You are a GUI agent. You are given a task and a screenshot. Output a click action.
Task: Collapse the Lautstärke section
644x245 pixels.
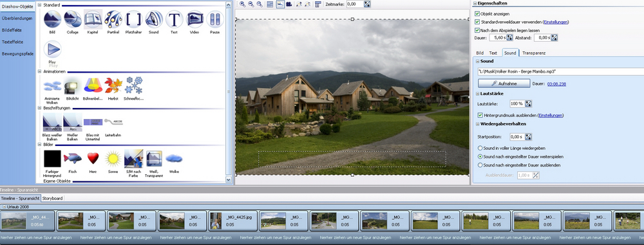[x=478, y=94]
